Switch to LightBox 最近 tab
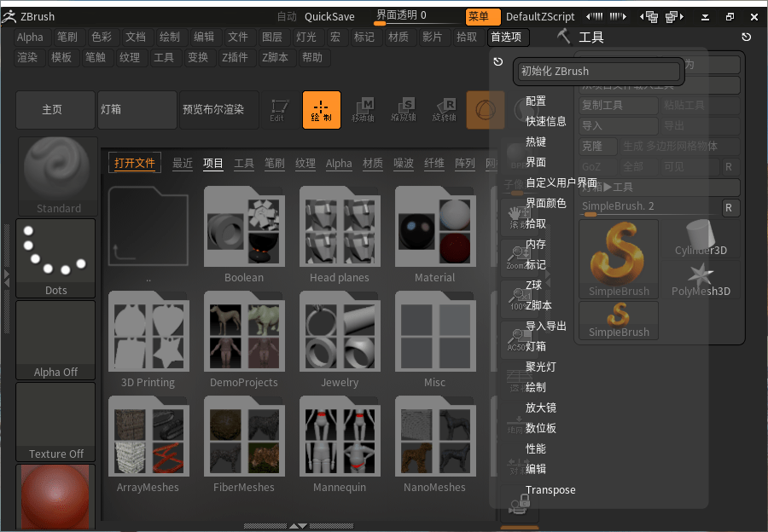768x532 pixels. tap(183, 164)
